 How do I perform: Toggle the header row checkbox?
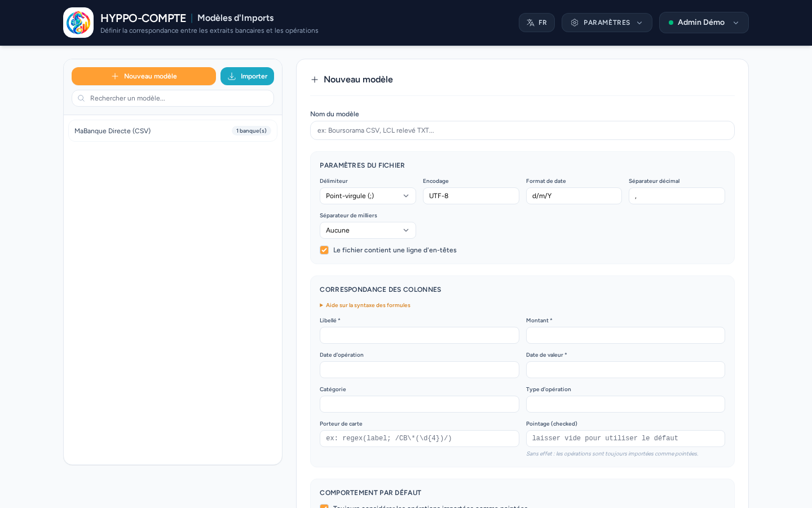tap(324, 250)
